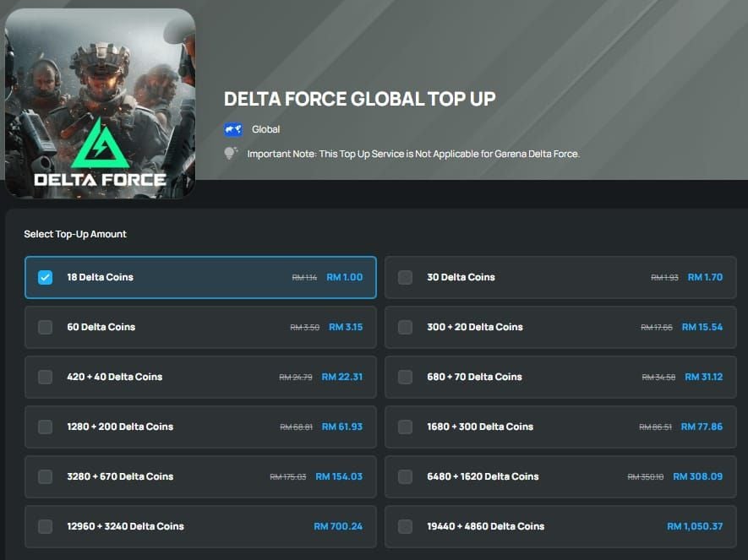Click the DELTA FORCE GLOBAL TOP UP heading
This screenshot has width=748, height=560.
pos(358,98)
